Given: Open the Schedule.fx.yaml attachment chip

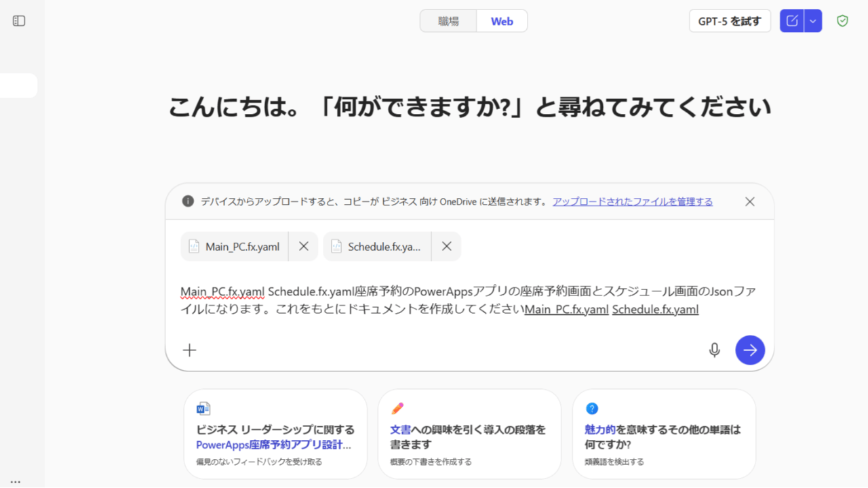Looking at the screenshot, I should point(377,247).
